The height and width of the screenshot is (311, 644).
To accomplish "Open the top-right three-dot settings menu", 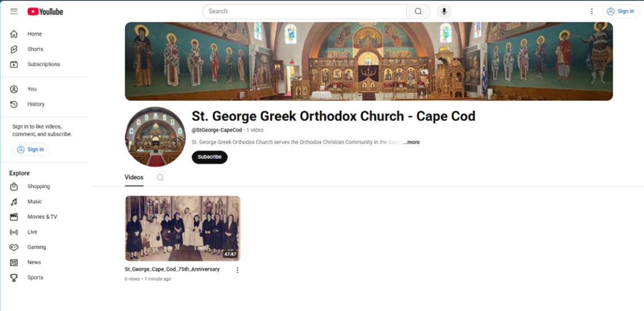I will pos(592,12).
